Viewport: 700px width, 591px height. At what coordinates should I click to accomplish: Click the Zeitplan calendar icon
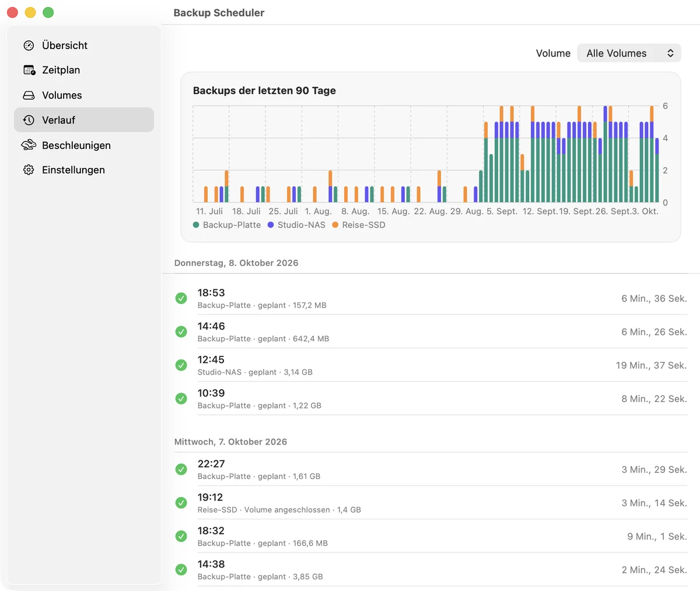29,70
